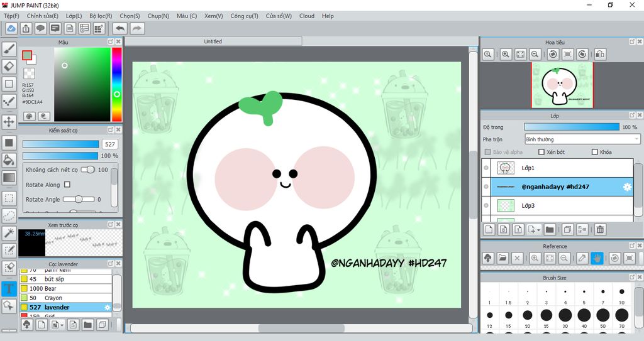
Task: Undock the Brush Size panel
Action: pos(632,278)
